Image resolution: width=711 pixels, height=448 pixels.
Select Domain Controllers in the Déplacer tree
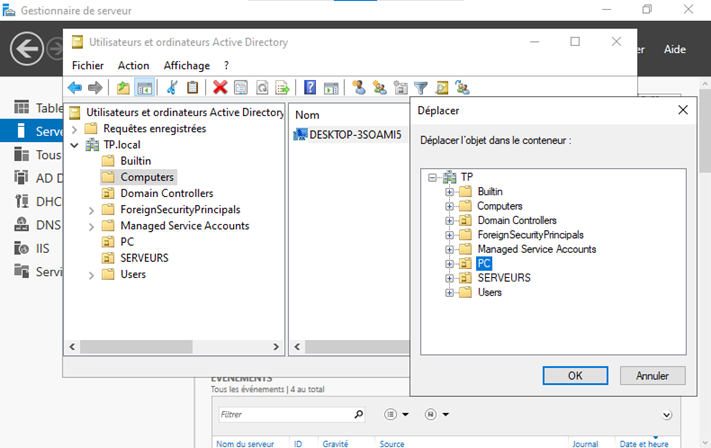click(x=517, y=220)
